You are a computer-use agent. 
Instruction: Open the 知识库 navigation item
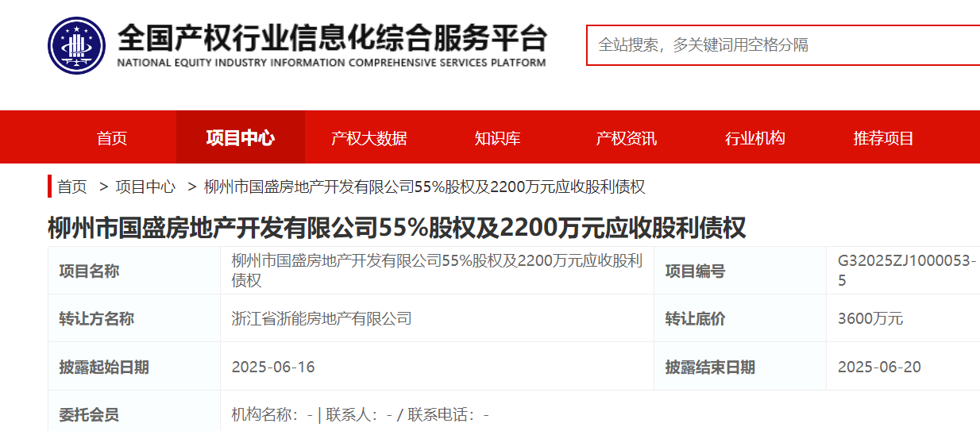pyautogui.click(x=498, y=138)
